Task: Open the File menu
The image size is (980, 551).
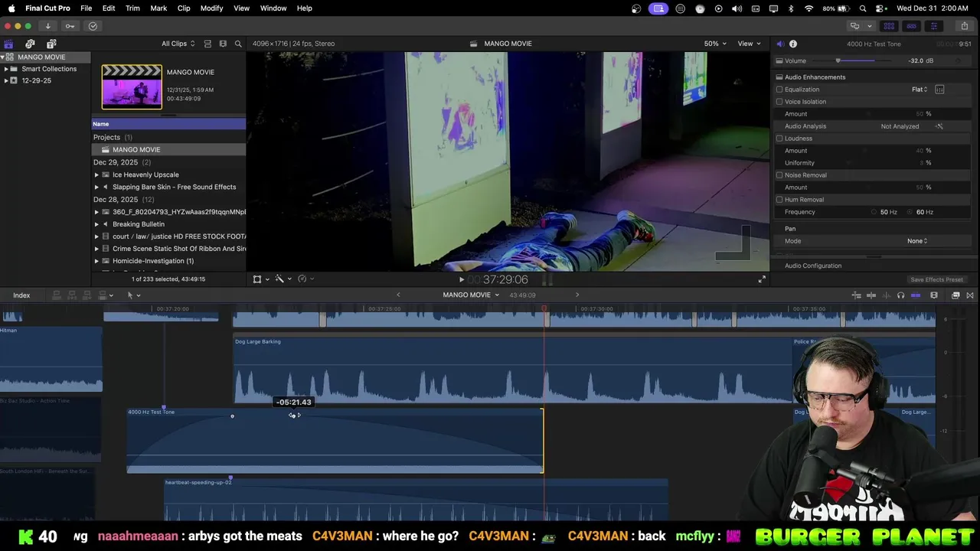Action: pos(87,8)
